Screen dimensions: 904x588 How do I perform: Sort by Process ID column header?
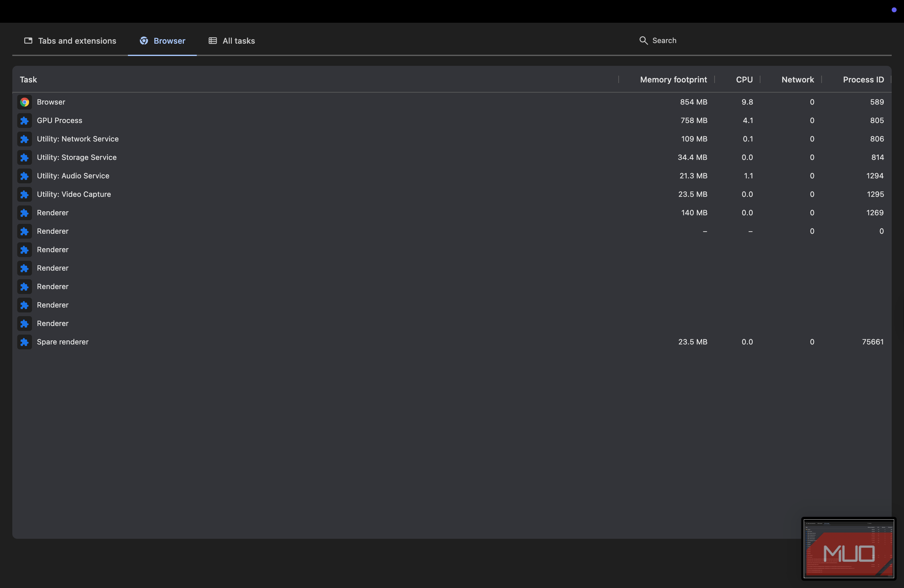[863, 80]
